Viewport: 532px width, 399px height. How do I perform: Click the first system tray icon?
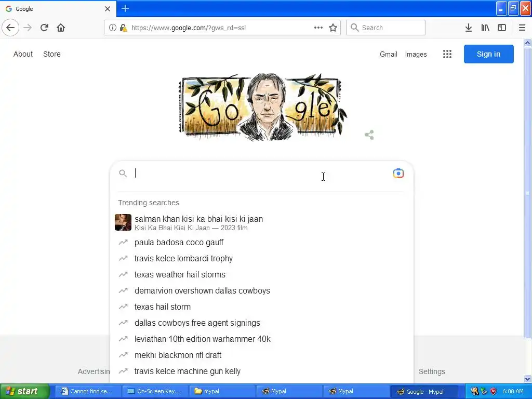pos(475,391)
